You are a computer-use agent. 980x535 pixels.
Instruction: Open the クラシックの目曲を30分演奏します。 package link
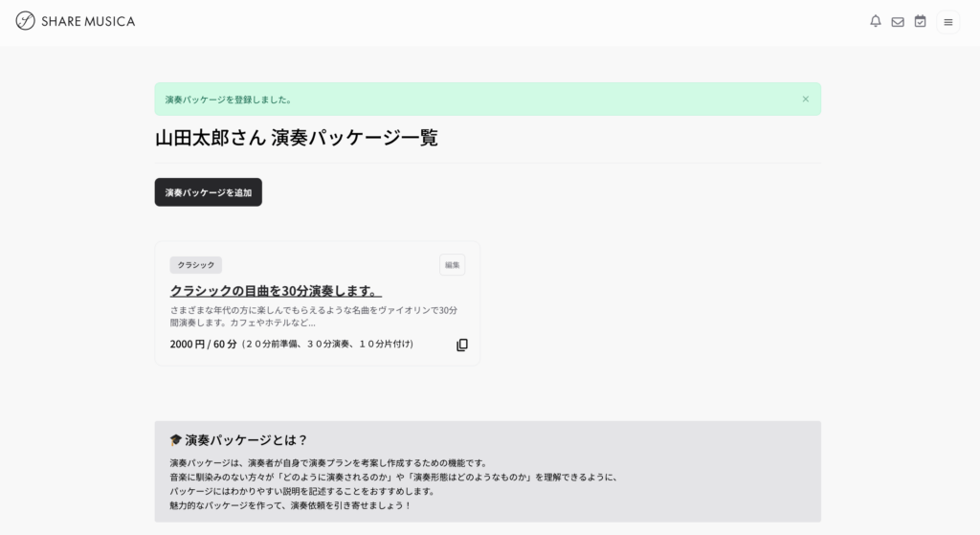tap(276, 291)
